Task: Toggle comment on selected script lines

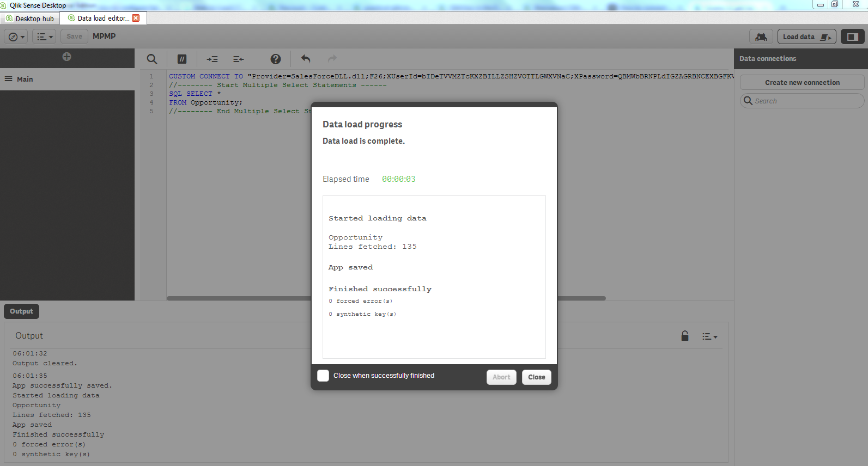Action: pos(182,59)
